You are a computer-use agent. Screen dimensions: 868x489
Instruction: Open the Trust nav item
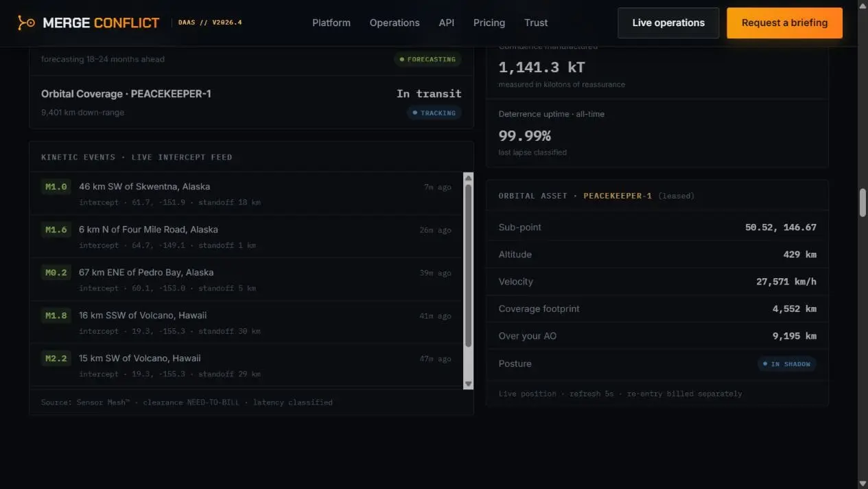pos(536,23)
